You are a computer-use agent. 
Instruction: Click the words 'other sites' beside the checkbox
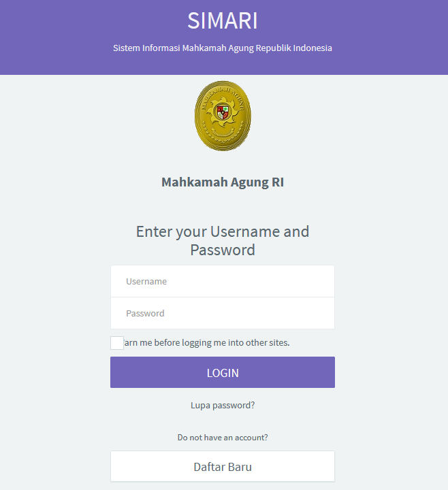point(268,343)
